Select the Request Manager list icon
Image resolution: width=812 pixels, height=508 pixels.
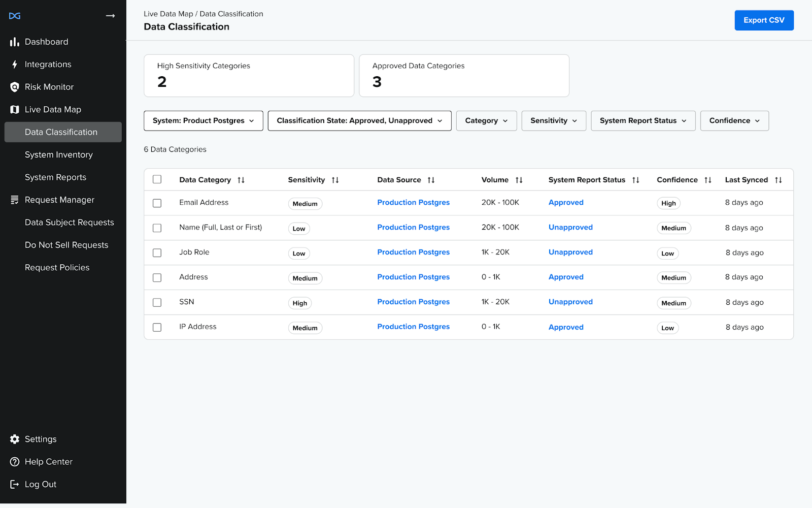[x=15, y=199]
